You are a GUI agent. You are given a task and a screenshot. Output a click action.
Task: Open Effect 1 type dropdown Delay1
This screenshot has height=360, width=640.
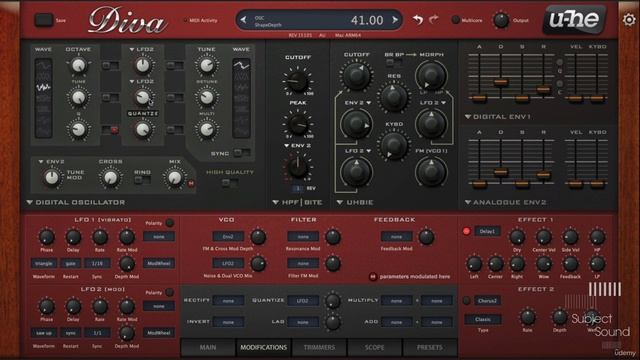(x=487, y=231)
